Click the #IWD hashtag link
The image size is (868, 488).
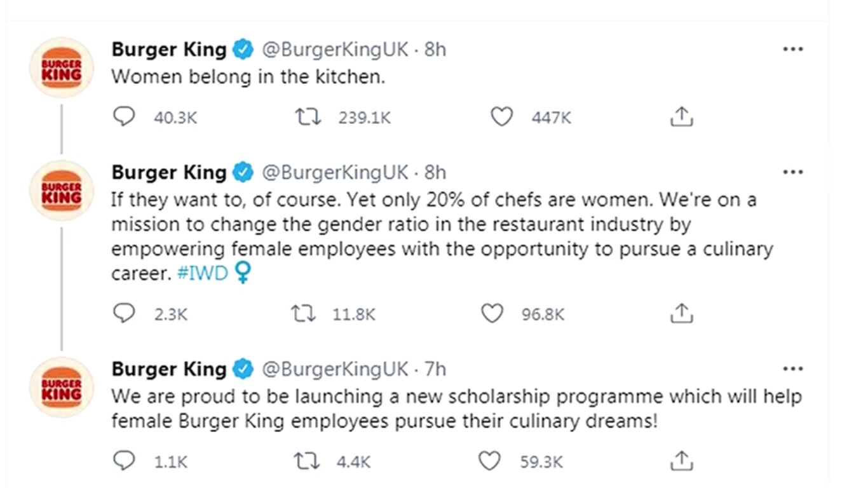click(x=202, y=273)
